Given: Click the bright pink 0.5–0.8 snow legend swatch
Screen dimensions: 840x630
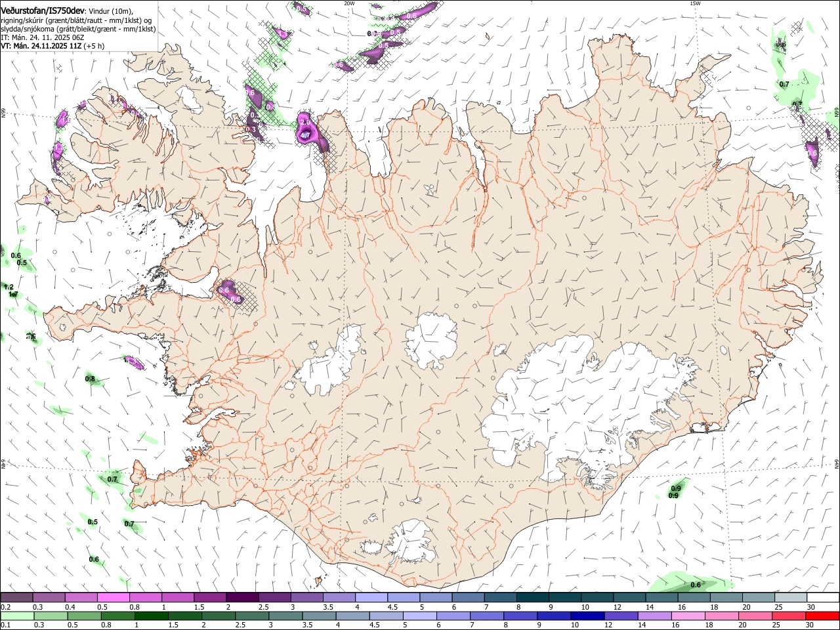Looking at the screenshot, I should (x=113, y=598).
